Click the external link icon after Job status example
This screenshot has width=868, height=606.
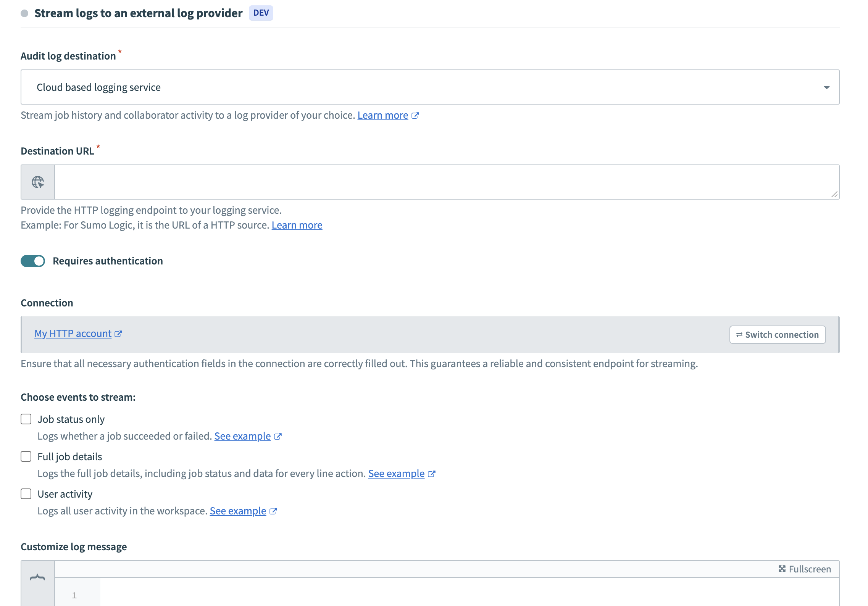(x=278, y=436)
